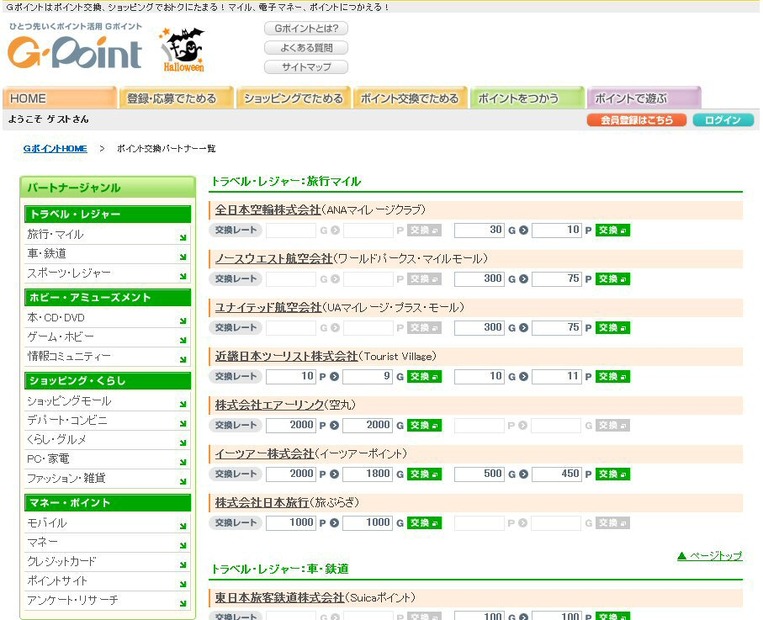Viewport: 763px width, 620px height.
Task: Click ノースウエスト rate field showing 300
Action: [479, 279]
